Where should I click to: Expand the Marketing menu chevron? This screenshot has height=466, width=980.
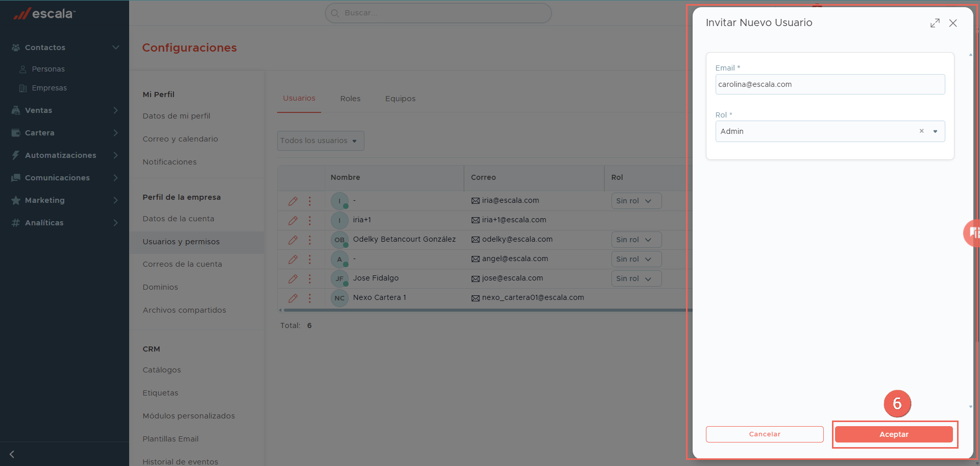pyautogui.click(x=116, y=200)
